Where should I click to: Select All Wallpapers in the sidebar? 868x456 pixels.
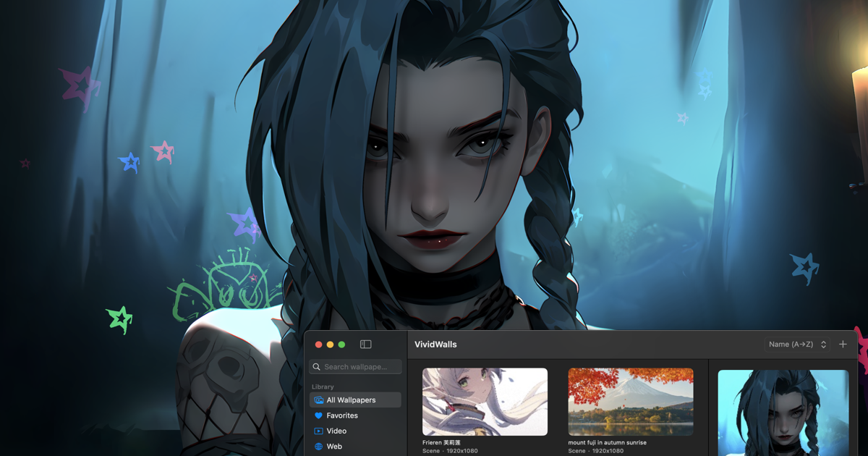pyautogui.click(x=355, y=400)
